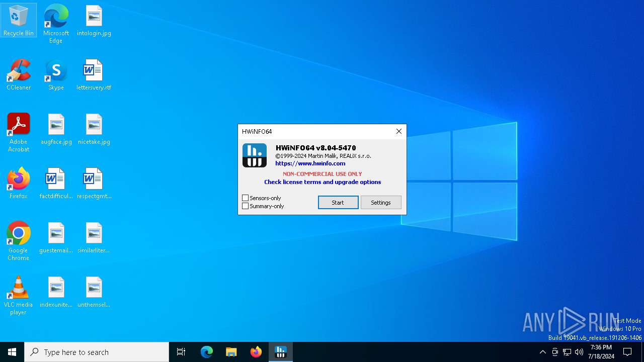Click the HWiNFO64 taskbar button

281,352
